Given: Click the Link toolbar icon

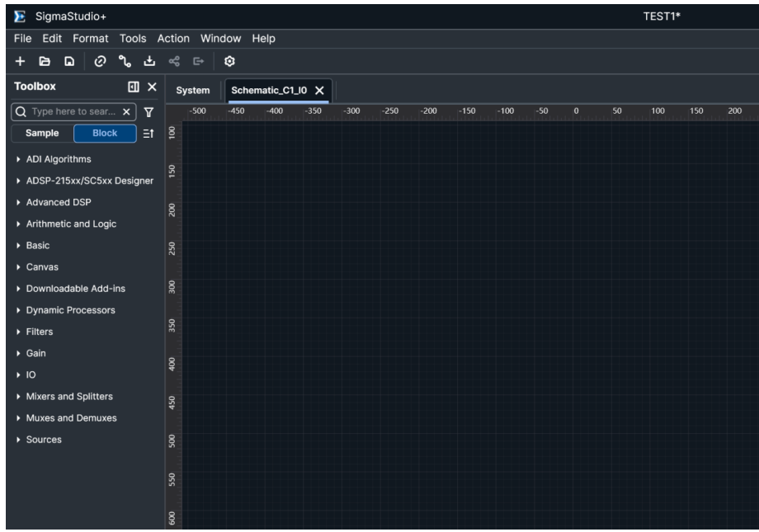Looking at the screenshot, I should coord(100,62).
